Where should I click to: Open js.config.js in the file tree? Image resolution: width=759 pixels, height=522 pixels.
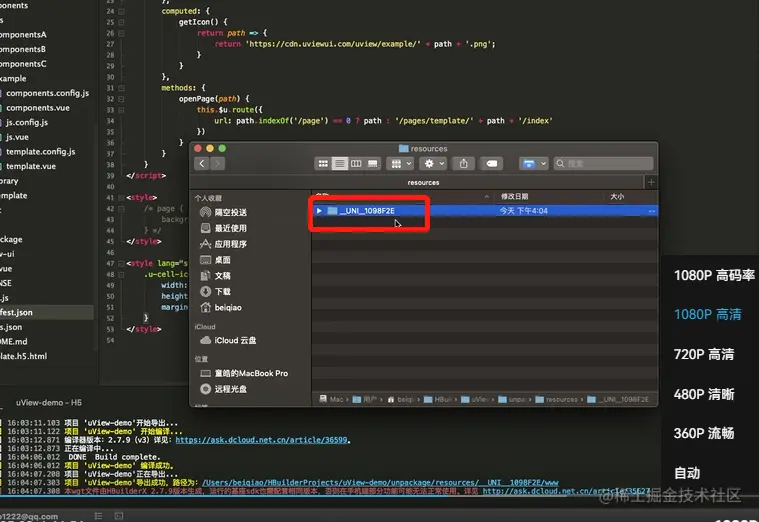27,122
